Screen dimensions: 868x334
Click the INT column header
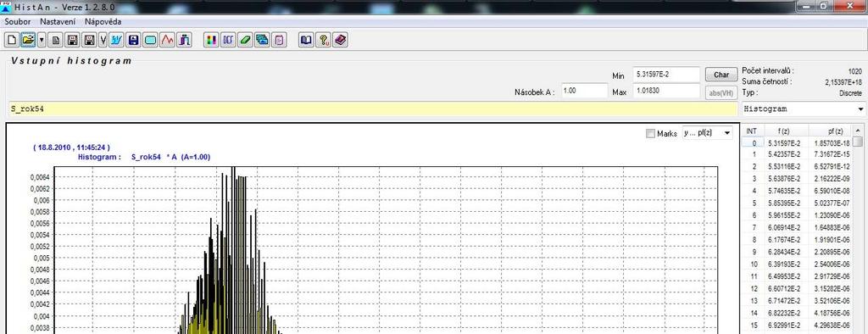tap(752, 131)
